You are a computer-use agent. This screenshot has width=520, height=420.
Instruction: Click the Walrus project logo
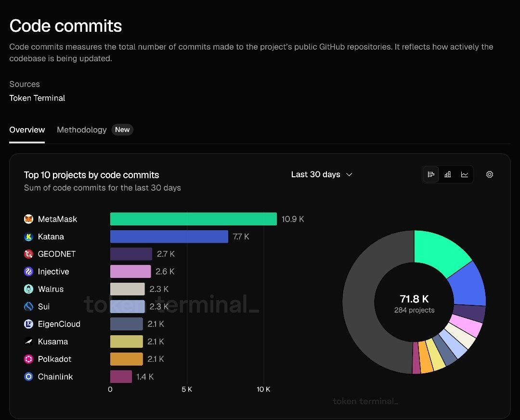point(29,289)
